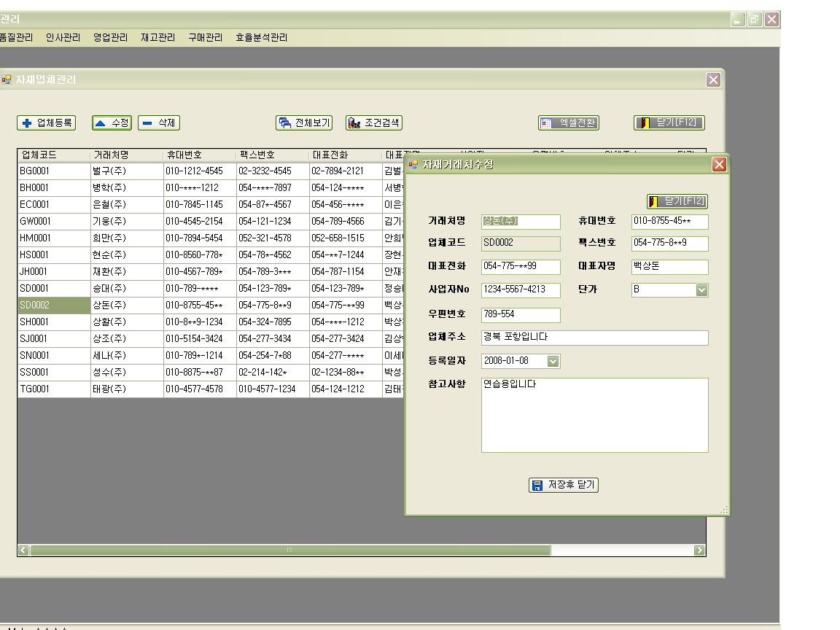840x630 pixels.
Task: Click the table's left scroll arrow
Action: [23, 551]
